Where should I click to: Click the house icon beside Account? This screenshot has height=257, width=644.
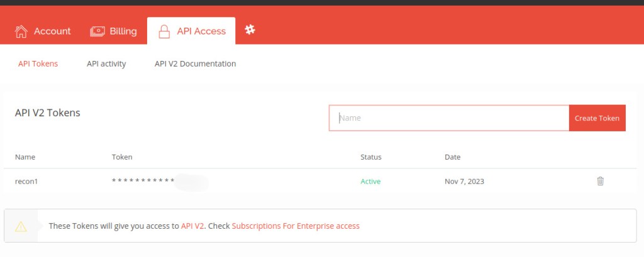pos(21,31)
